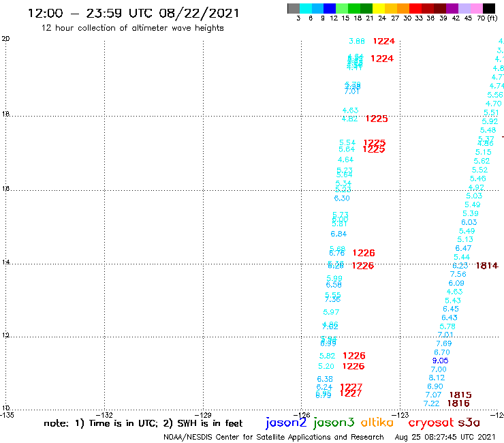Screen dimensions: 504x443
Task: Click the wave height value '4.64'
Action: 345,159
